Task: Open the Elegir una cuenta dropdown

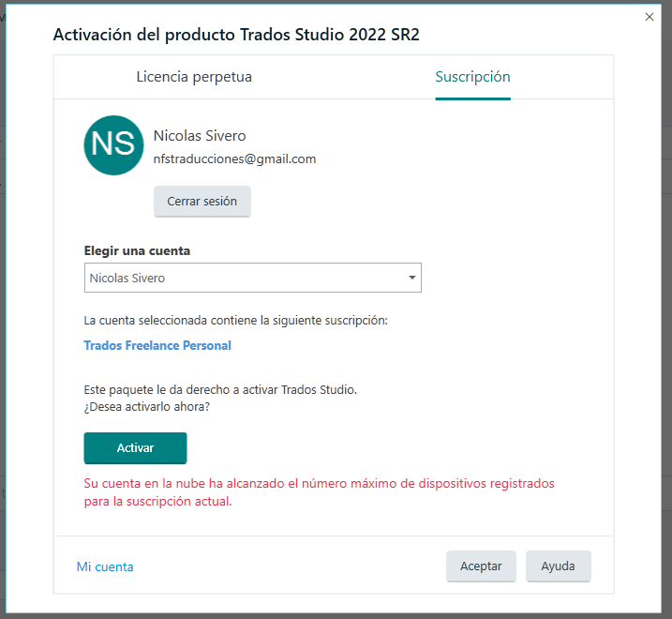Action: coord(252,278)
